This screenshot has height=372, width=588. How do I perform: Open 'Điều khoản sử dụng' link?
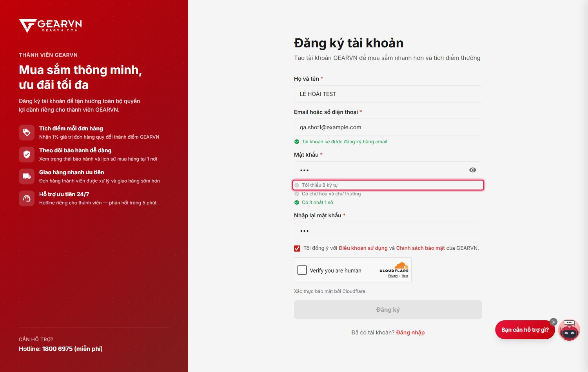click(363, 248)
